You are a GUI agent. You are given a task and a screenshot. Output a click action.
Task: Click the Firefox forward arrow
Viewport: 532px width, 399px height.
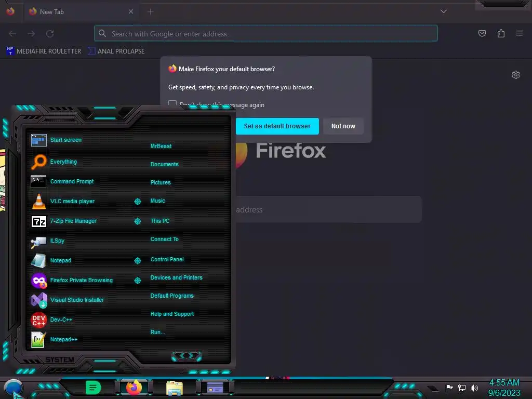(31, 34)
